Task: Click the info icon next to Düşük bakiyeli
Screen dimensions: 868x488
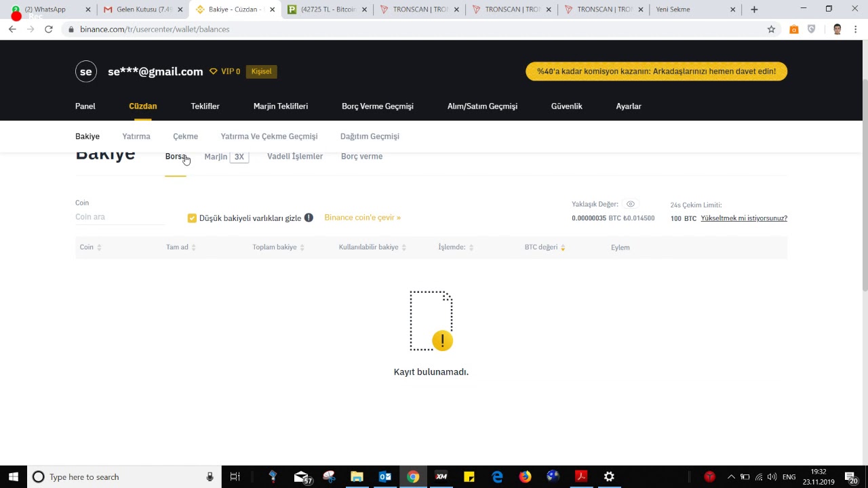Action: 309,218
